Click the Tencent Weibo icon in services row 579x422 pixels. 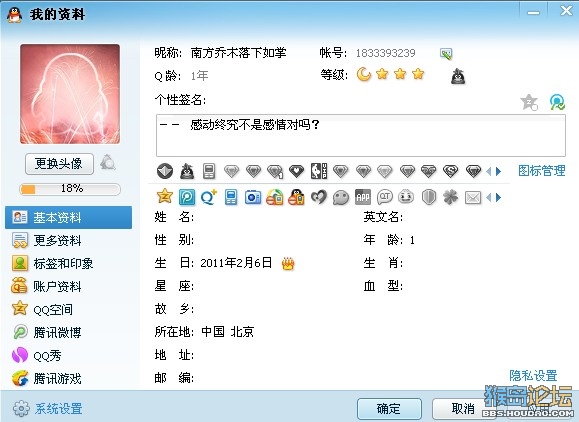coord(187,197)
